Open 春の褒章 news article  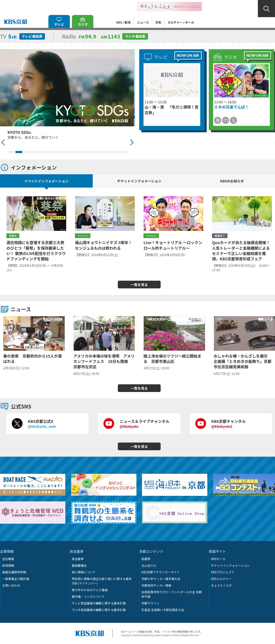click(33, 359)
